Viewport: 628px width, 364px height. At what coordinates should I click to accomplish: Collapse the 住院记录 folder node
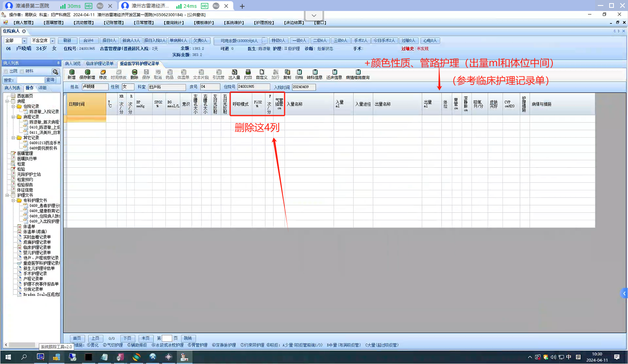pos(13,107)
